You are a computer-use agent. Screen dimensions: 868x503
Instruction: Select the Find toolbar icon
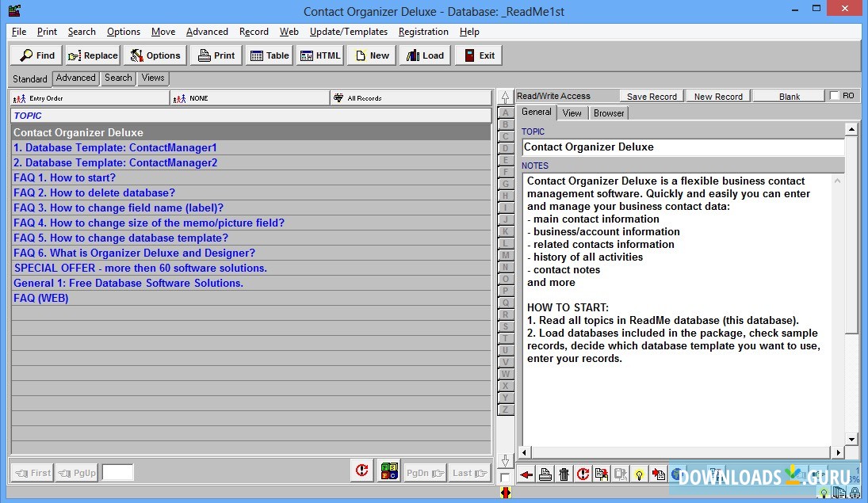(x=35, y=55)
